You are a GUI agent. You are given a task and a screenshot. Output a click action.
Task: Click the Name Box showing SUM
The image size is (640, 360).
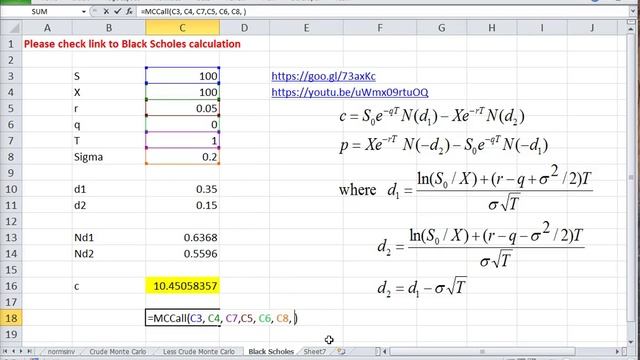point(40,11)
